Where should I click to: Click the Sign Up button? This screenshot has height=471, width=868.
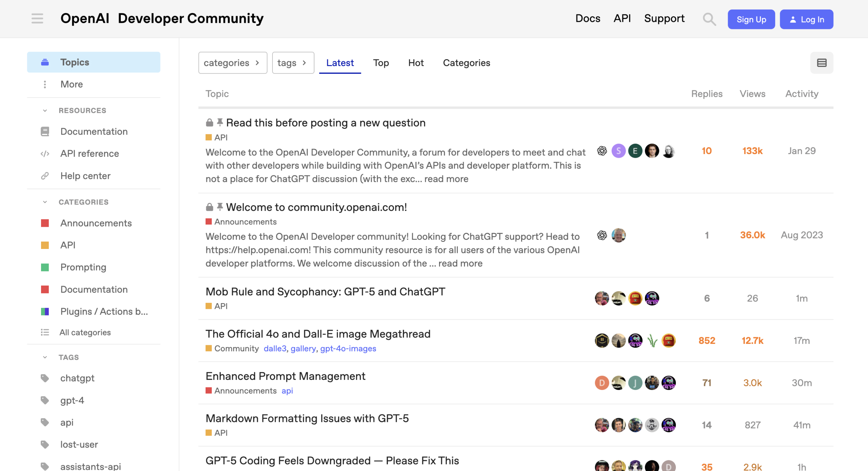751,19
